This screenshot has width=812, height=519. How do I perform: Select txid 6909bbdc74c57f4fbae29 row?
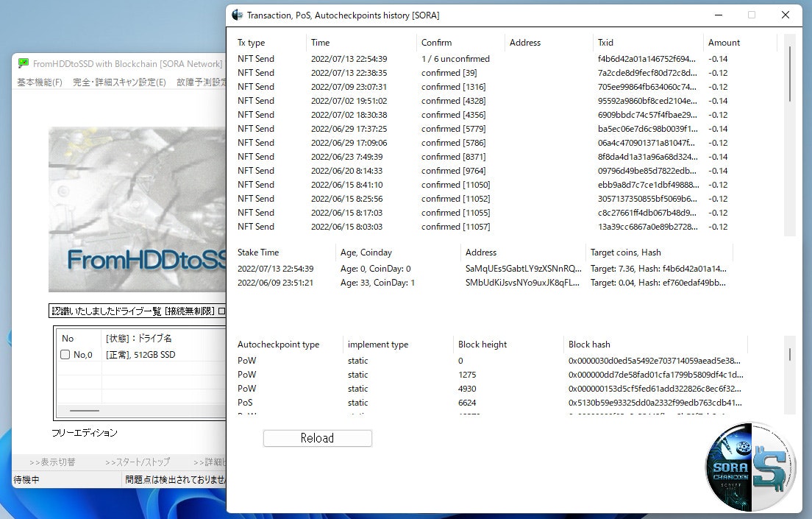(505, 115)
